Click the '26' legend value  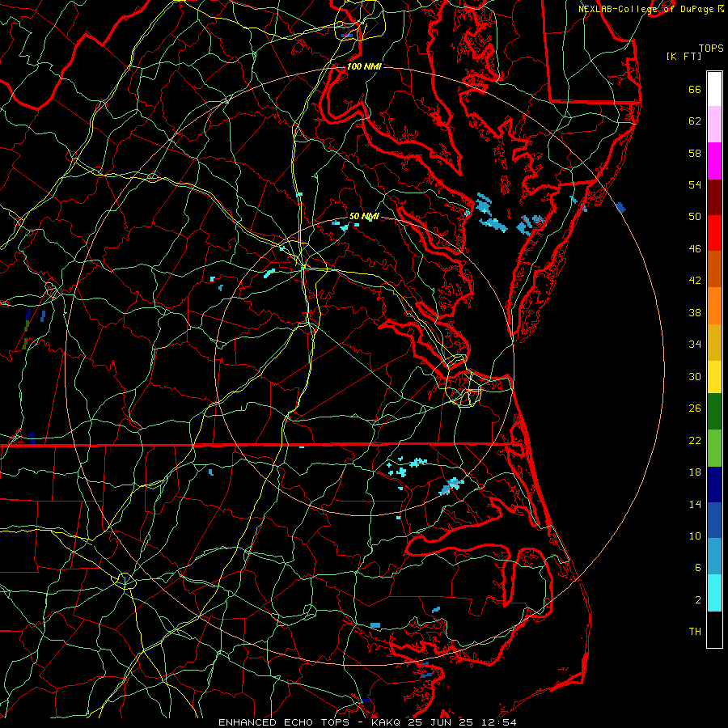pyautogui.click(x=695, y=408)
